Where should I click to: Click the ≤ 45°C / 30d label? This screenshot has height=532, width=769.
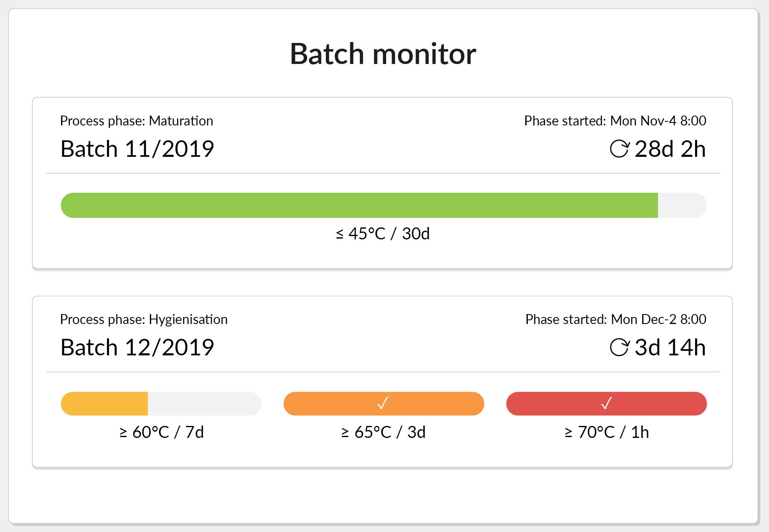383,234
